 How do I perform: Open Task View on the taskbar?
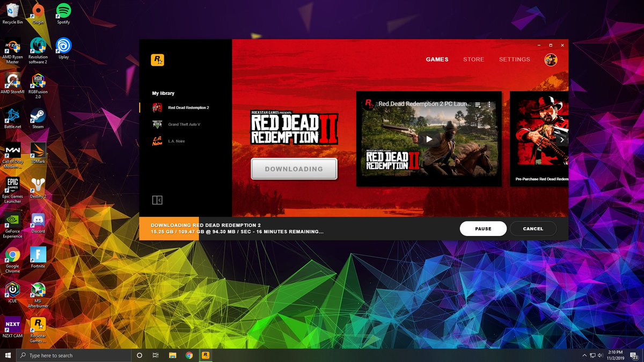pos(156,355)
